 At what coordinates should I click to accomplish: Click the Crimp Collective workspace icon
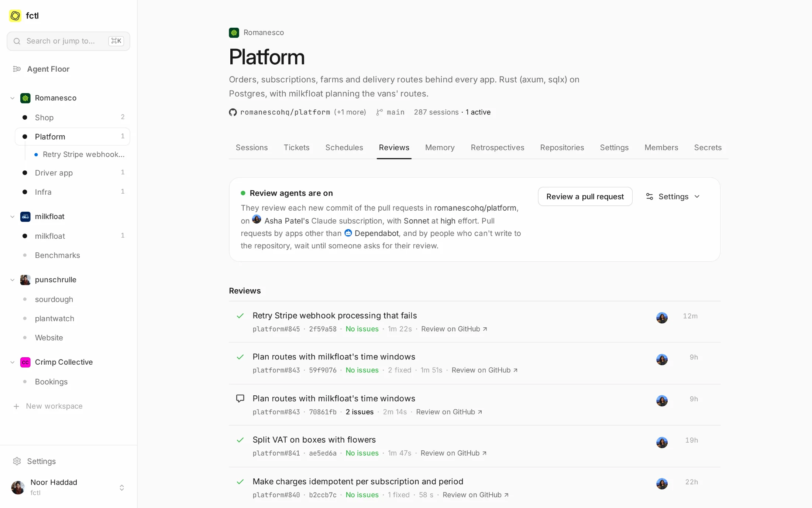(x=25, y=362)
